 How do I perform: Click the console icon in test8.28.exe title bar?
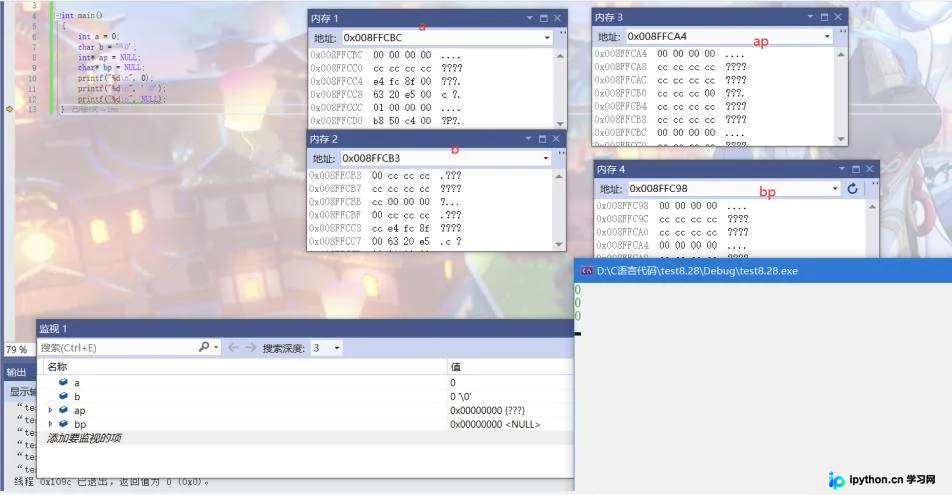[586, 271]
